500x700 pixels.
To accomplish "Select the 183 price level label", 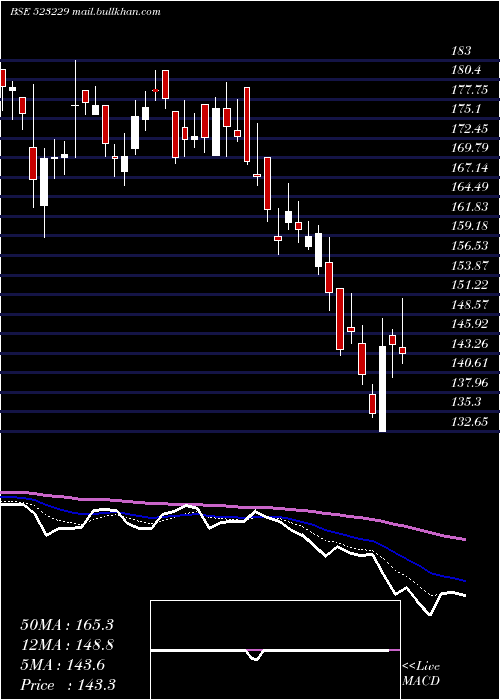I will (461, 51).
